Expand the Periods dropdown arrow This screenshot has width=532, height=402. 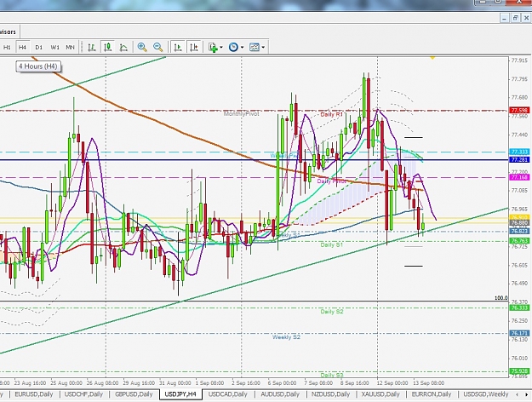pyautogui.click(x=242, y=47)
